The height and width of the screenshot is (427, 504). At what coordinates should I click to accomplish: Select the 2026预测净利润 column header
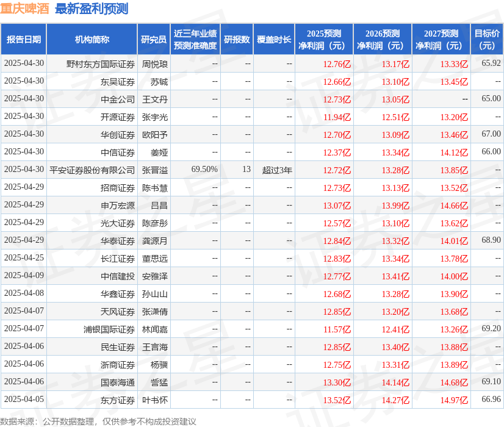click(383, 39)
